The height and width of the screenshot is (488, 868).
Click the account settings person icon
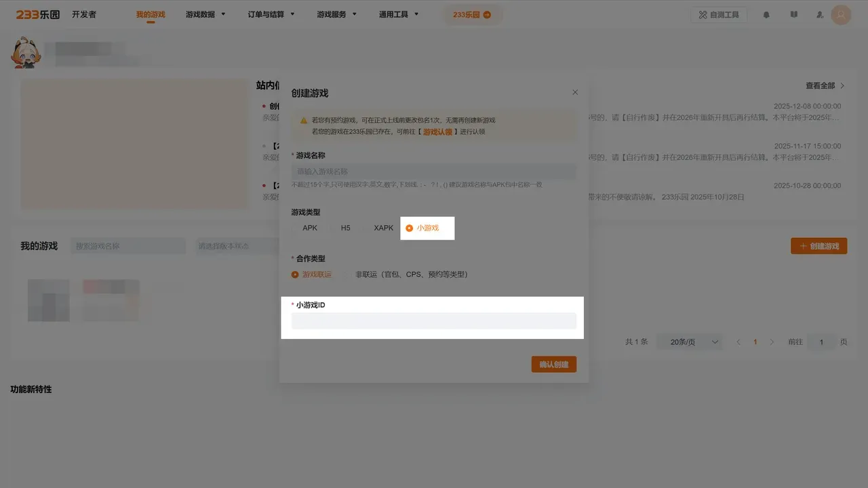pos(820,15)
